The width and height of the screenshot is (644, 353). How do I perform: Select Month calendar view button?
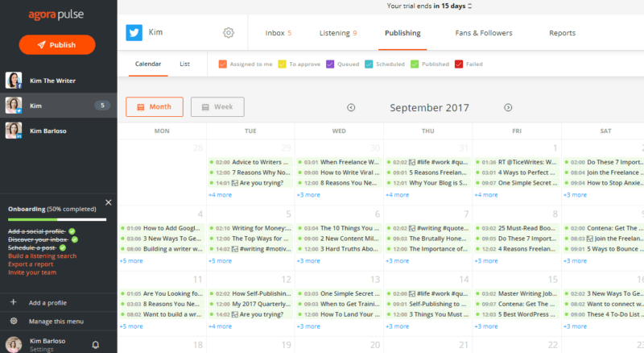click(x=155, y=107)
